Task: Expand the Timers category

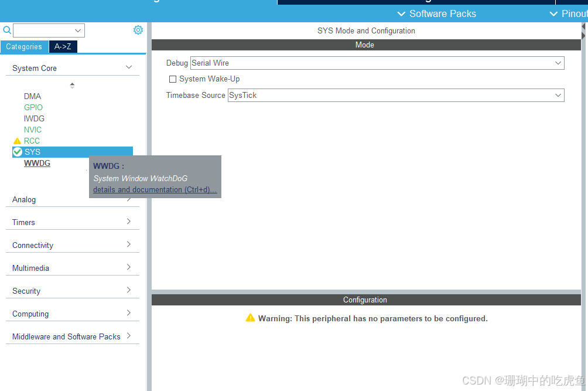Action: click(73, 222)
